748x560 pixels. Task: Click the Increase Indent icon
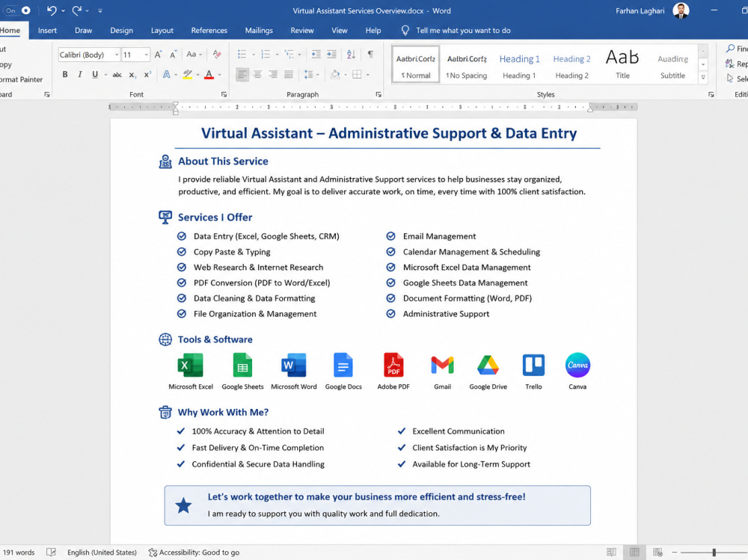coord(331,55)
